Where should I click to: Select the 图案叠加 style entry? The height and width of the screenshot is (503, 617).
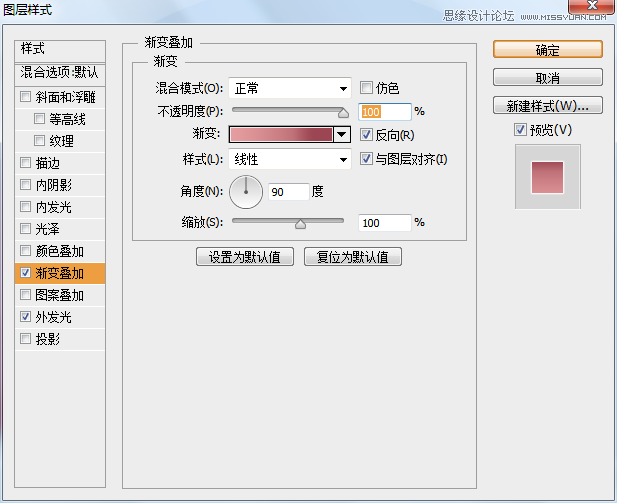point(59,295)
